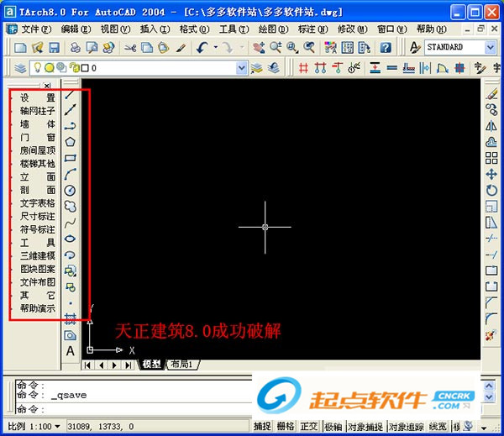
Task: Click the Copy icon
Action: [x=147, y=48]
